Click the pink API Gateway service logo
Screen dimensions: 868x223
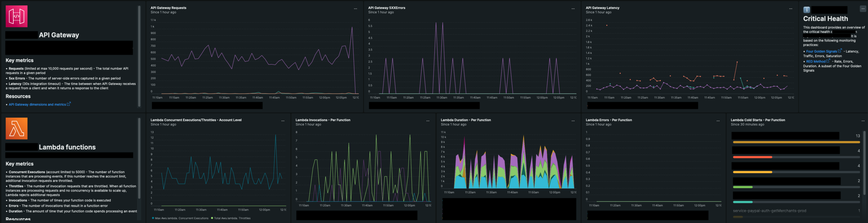[x=17, y=16]
